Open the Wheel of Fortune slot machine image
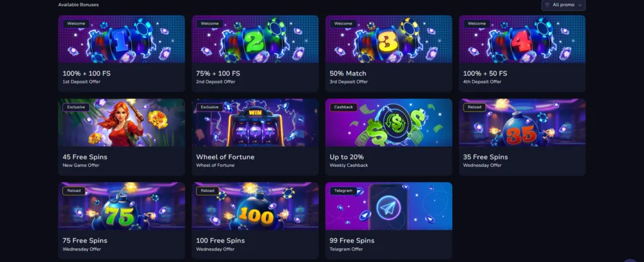The height and width of the screenshot is (262, 644). tap(255, 126)
